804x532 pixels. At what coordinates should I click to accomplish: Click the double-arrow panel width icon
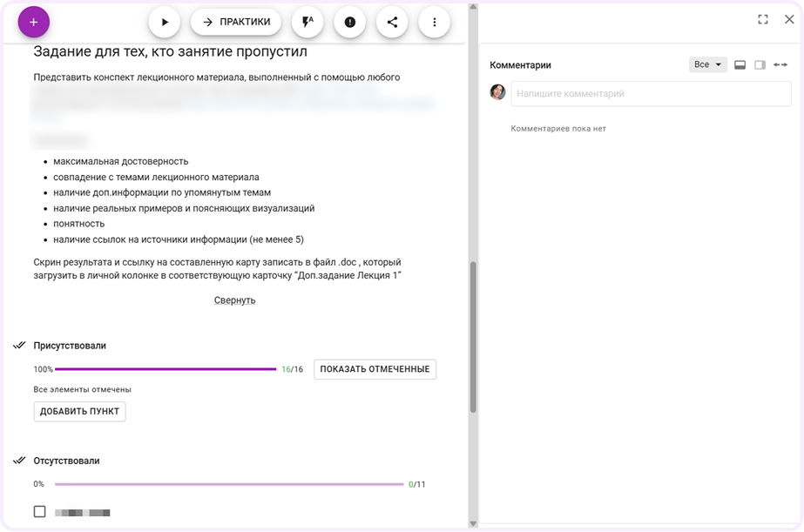pos(780,65)
